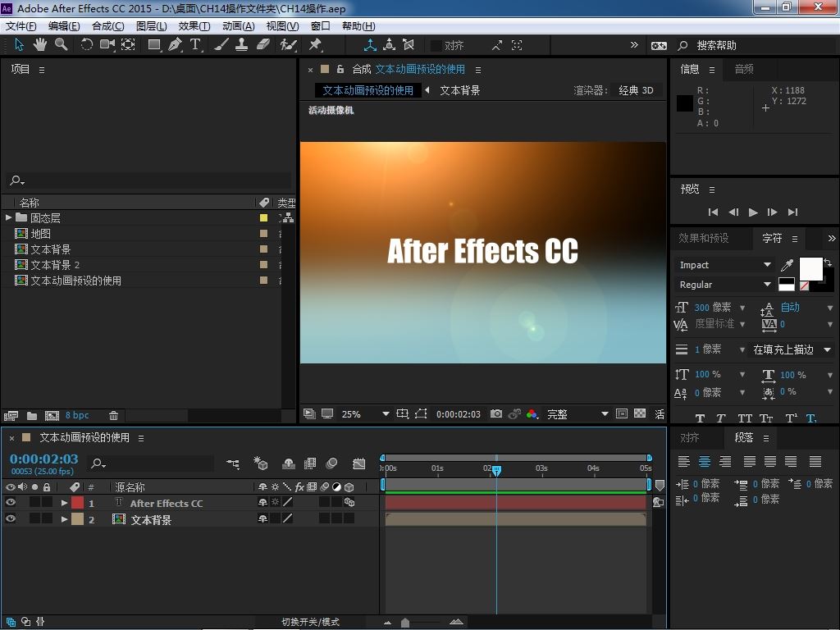Screen dimensions: 840x630
Task: Click the 8 bpc color depth button
Action: (77, 415)
